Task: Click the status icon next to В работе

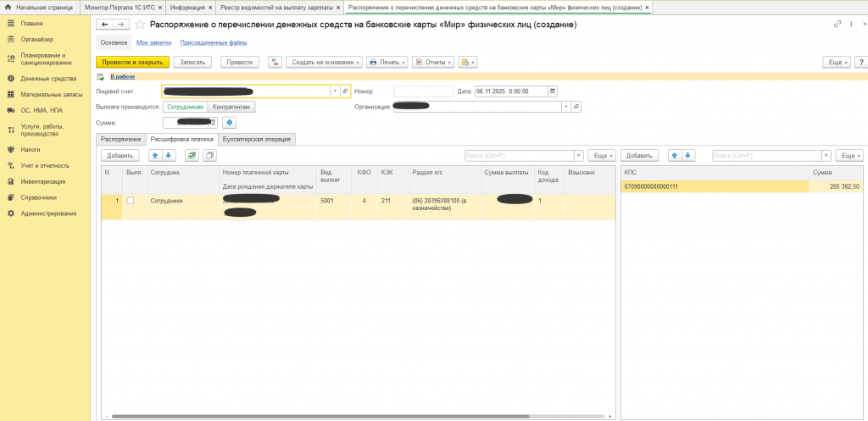Action: tap(100, 77)
